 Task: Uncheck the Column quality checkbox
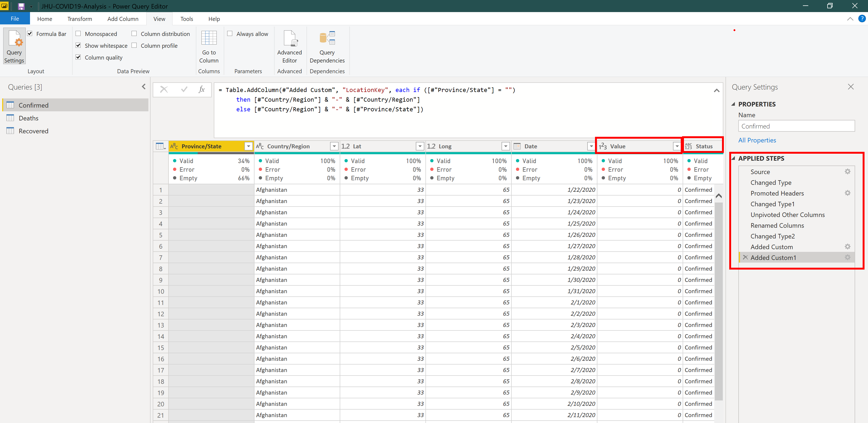click(x=78, y=57)
